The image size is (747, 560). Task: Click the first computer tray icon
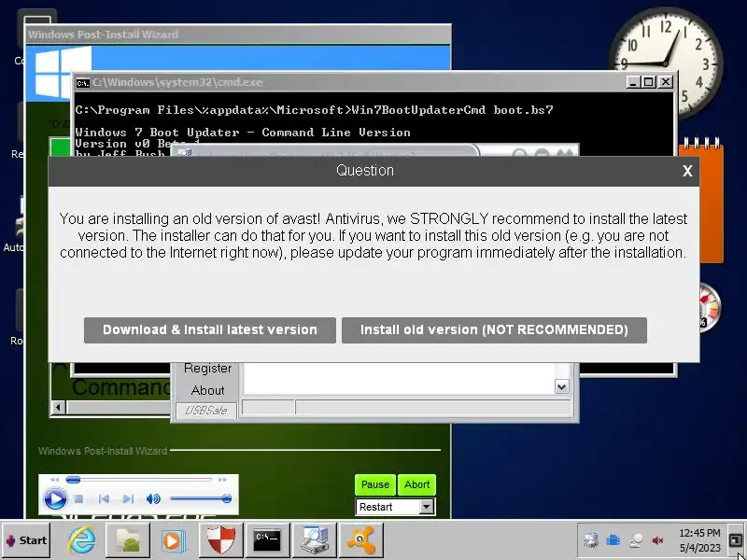point(591,540)
